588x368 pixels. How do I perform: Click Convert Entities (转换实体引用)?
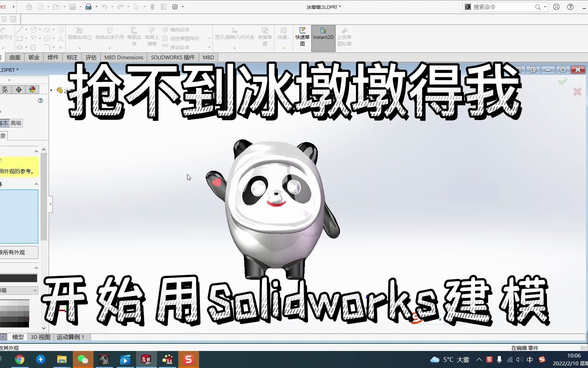tap(109, 34)
